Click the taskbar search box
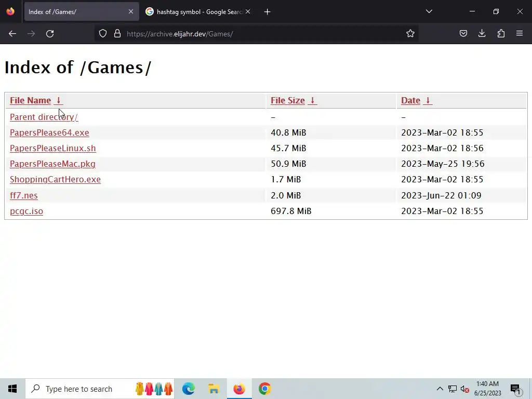532x399 pixels. pyautogui.click(x=100, y=389)
